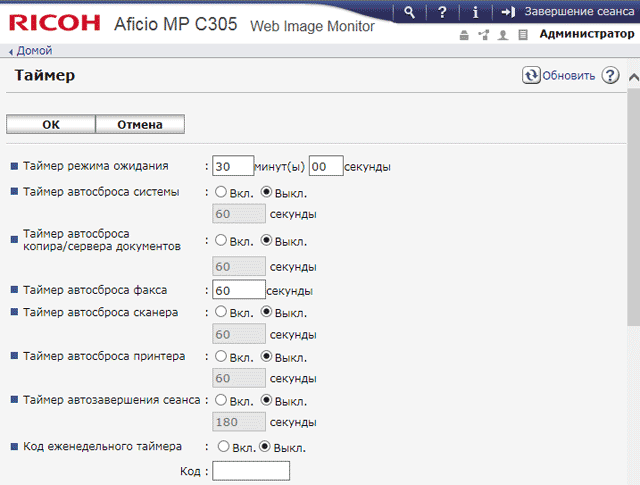This screenshot has height=485, width=640.
Task: Click the document list status icon
Action: pos(522,35)
